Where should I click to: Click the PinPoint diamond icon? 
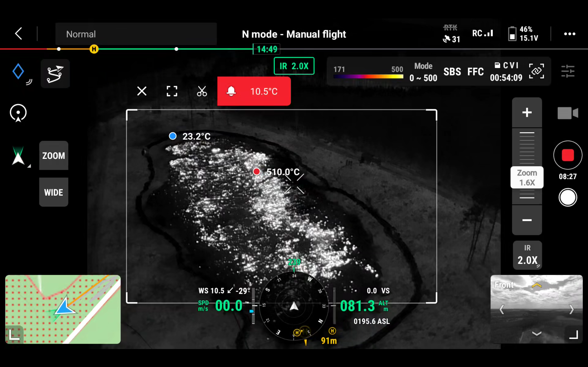point(18,71)
